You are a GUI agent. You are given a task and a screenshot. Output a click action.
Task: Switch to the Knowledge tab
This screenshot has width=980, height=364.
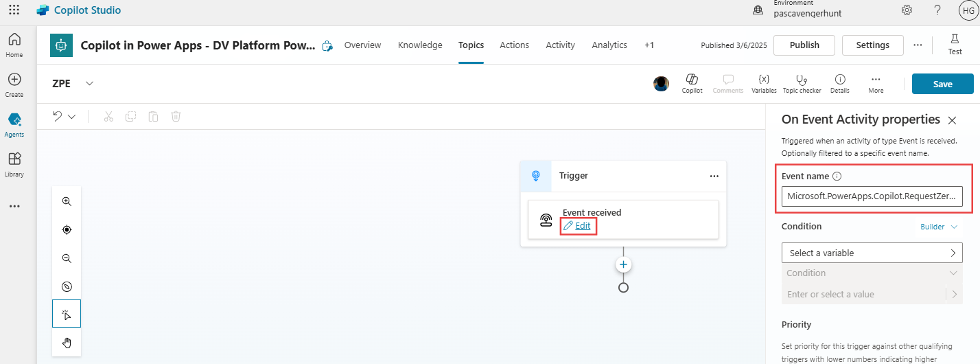420,45
